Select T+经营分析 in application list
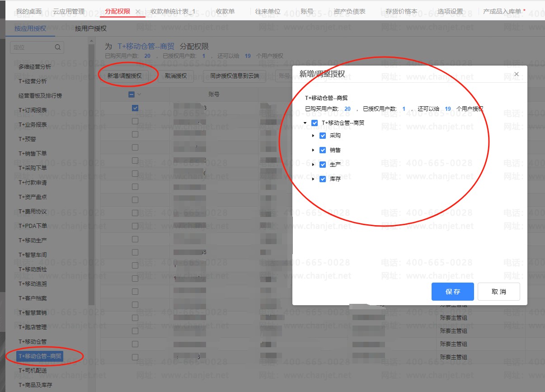The image size is (545, 392). 33,81
